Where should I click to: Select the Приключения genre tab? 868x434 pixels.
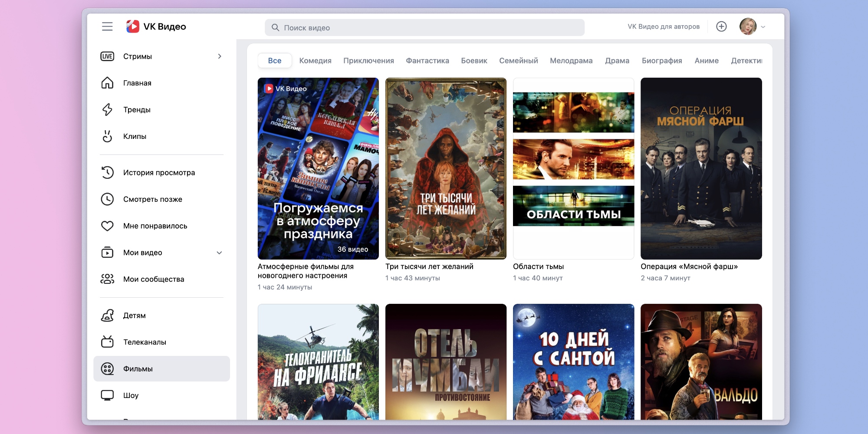368,61
